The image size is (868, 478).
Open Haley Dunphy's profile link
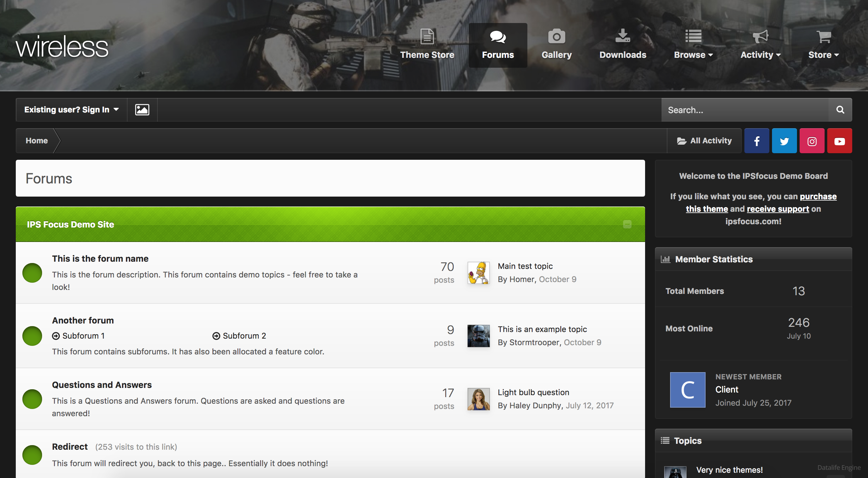click(x=535, y=406)
